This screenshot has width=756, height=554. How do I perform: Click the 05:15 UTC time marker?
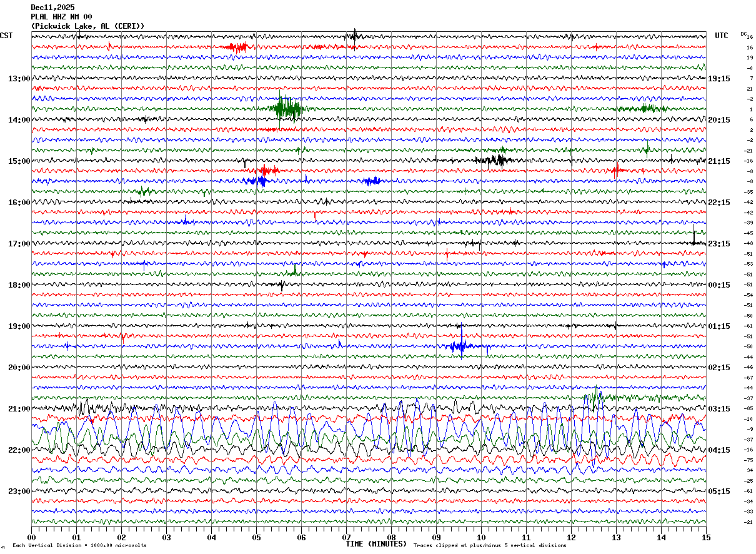click(719, 491)
